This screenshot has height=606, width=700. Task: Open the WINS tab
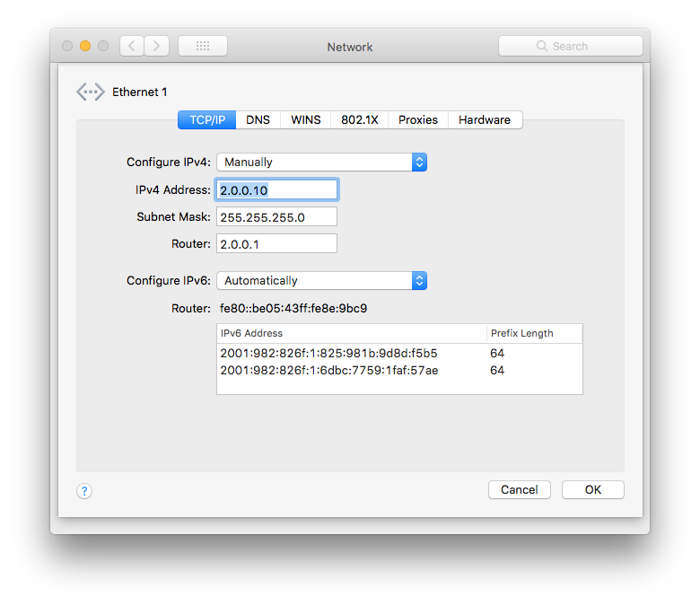pyautogui.click(x=306, y=120)
